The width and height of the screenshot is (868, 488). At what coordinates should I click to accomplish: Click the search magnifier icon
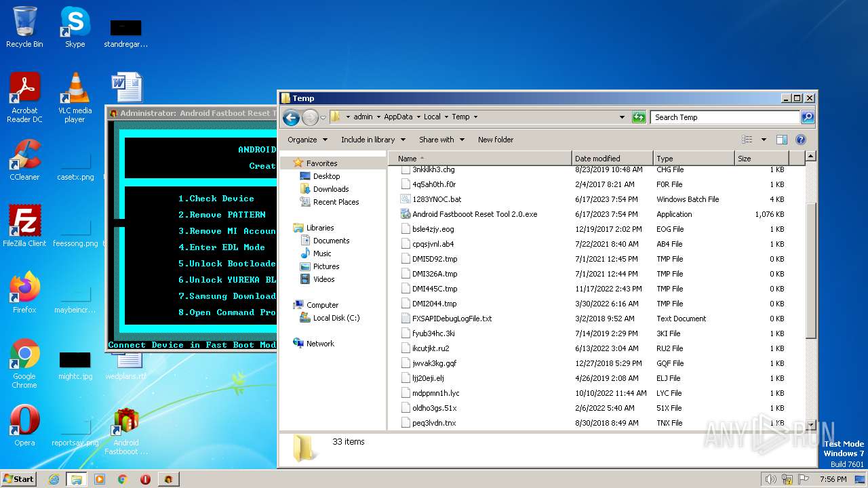(807, 117)
